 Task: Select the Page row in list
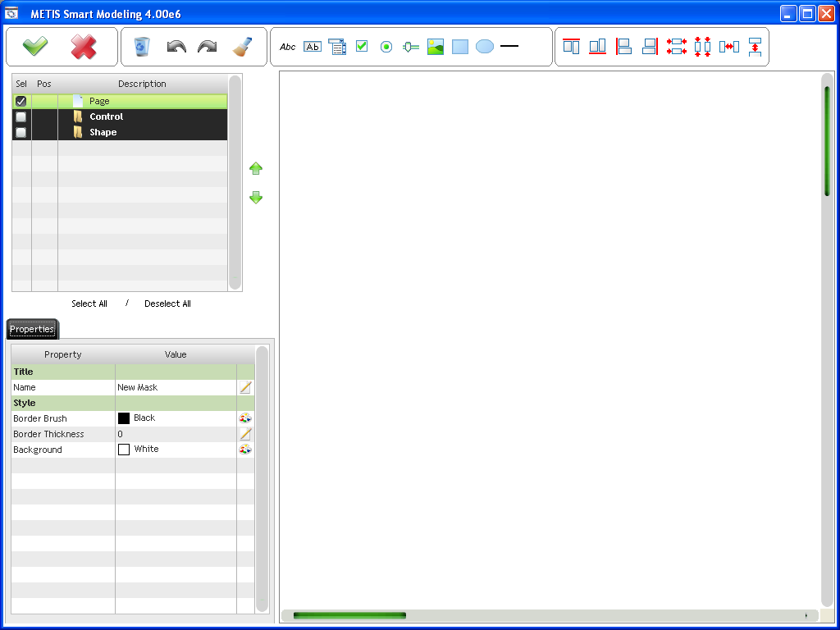(120, 101)
